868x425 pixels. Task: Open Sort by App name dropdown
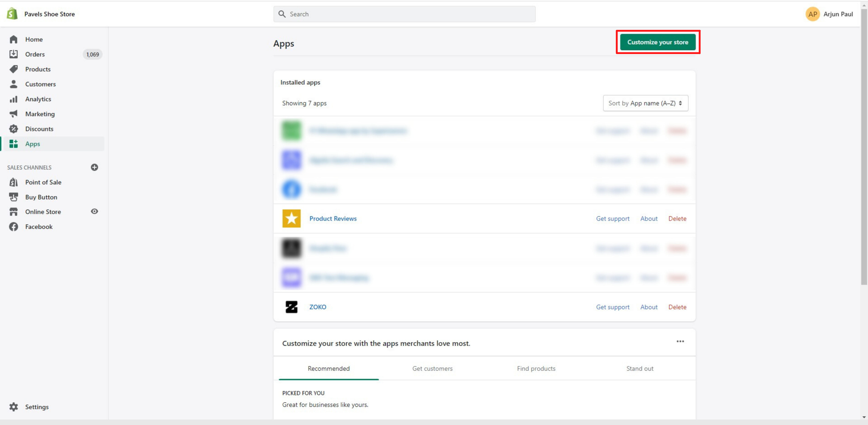pyautogui.click(x=645, y=103)
